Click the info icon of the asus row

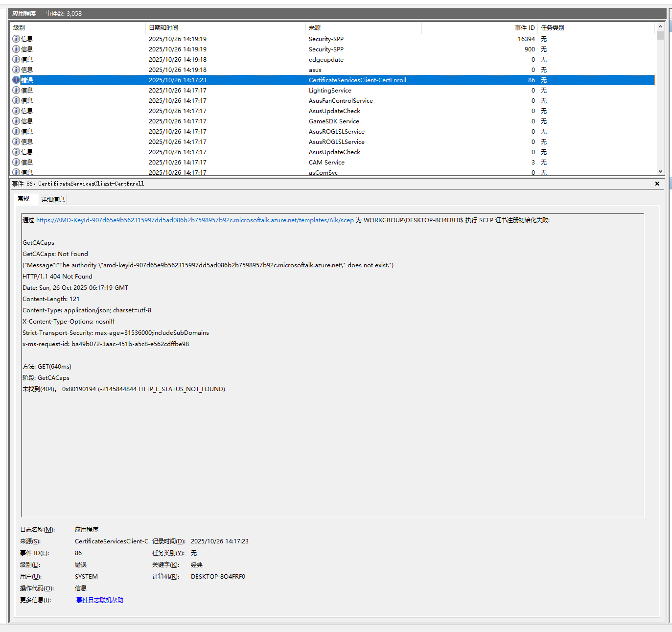point(16,70)
